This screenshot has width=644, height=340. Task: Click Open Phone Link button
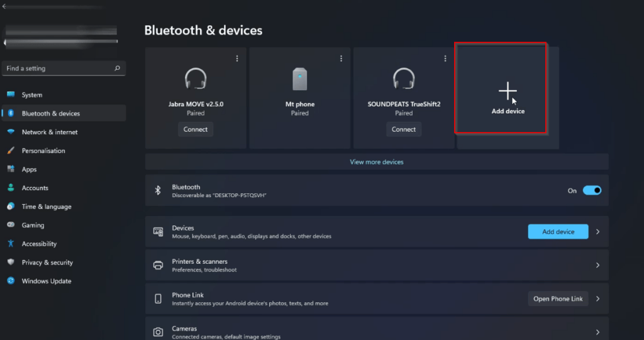click(558, 299)
